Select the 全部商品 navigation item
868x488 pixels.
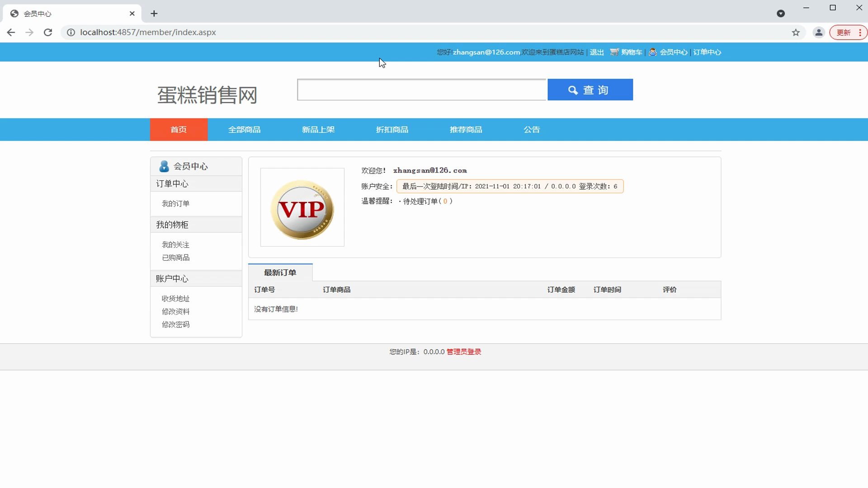pyautogui.click(x=245, y=129)
